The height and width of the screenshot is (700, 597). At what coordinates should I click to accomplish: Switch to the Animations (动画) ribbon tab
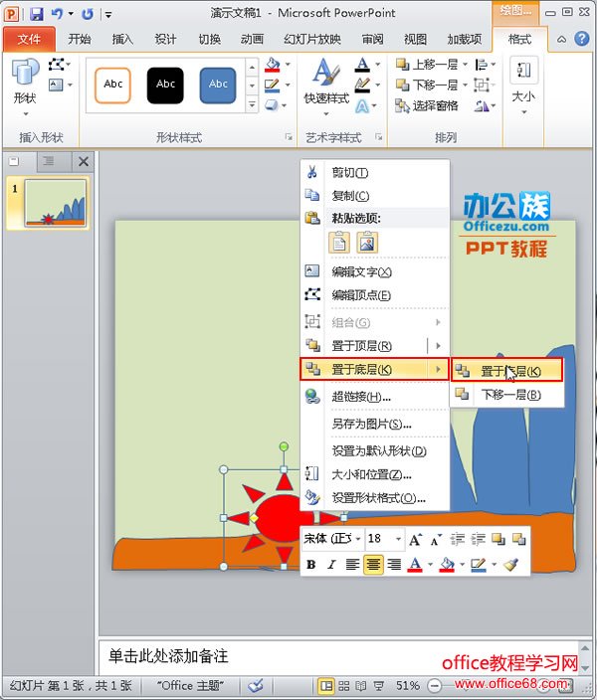tap(252, 40)
